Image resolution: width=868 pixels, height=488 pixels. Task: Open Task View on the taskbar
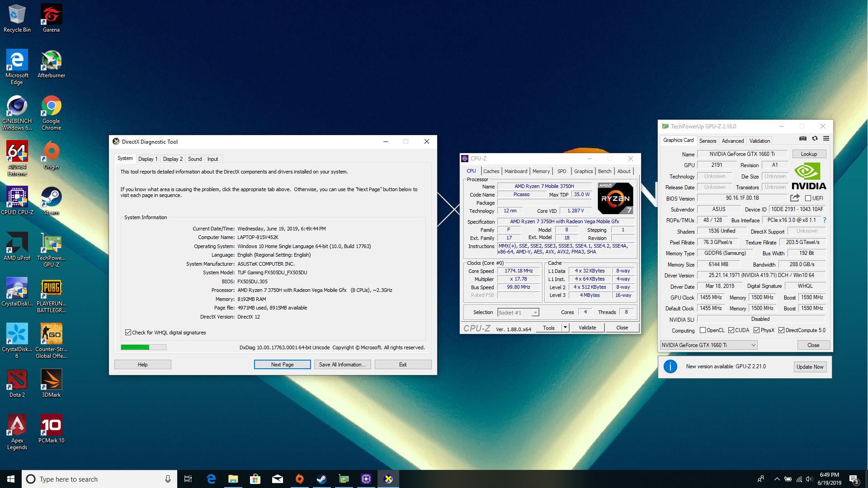click(x=188, y=479)
